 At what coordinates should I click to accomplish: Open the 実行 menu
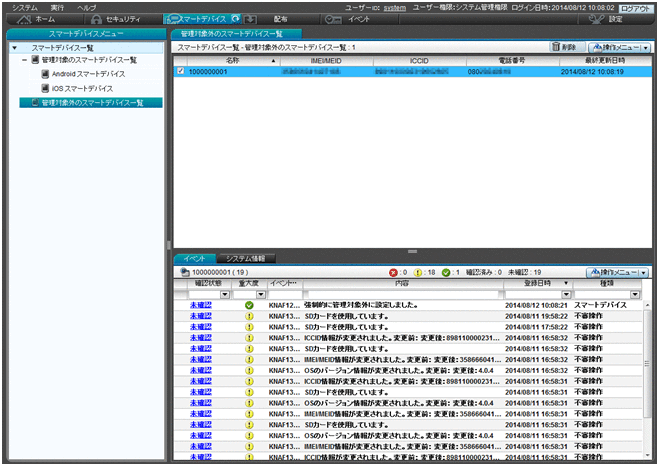[x=56, y=6]
